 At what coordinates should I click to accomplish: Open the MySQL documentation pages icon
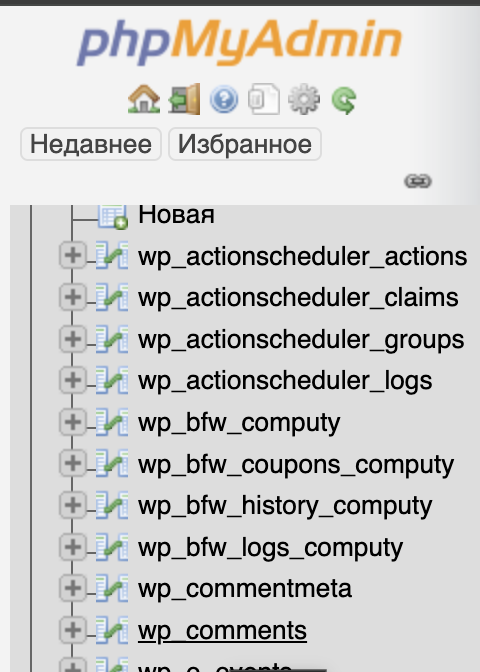pos(264,99)
